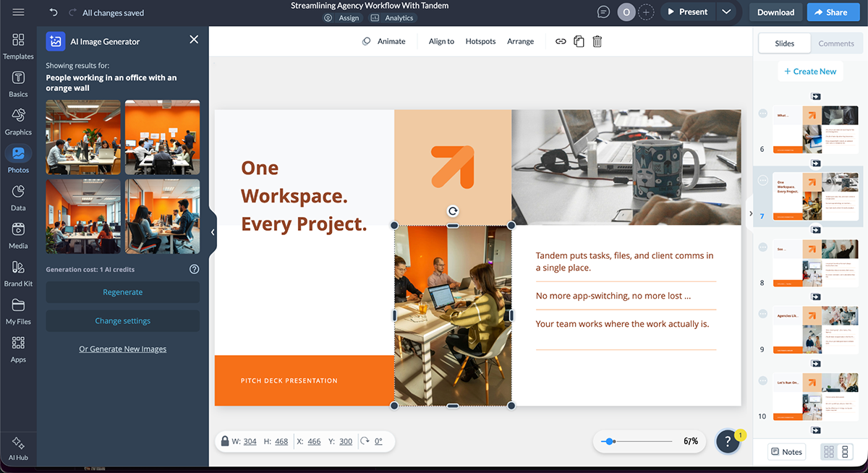The image size is (868, 473).
Task: Click transition icon above slide 6
Action: pyautogui.click(x=816, y=96)
